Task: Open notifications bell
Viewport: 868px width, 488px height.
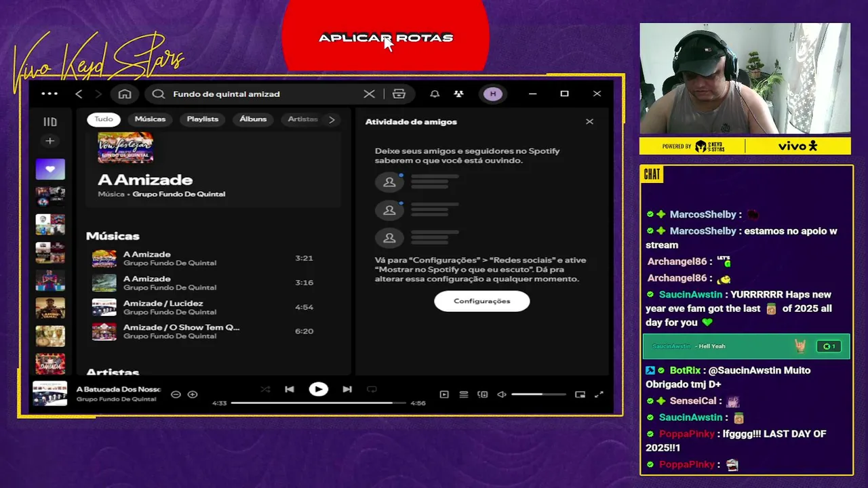Action: (x=435, y=94)
